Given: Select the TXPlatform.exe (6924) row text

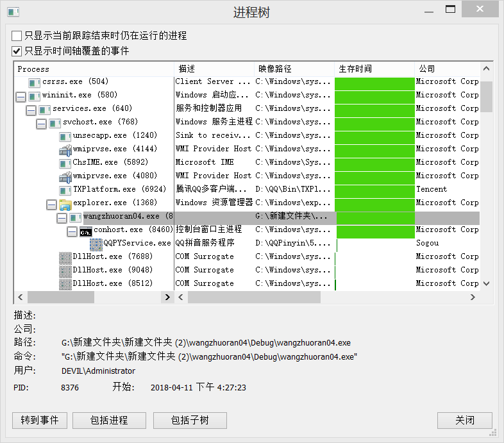Looking at the screenshot, I should click(119, 189).
